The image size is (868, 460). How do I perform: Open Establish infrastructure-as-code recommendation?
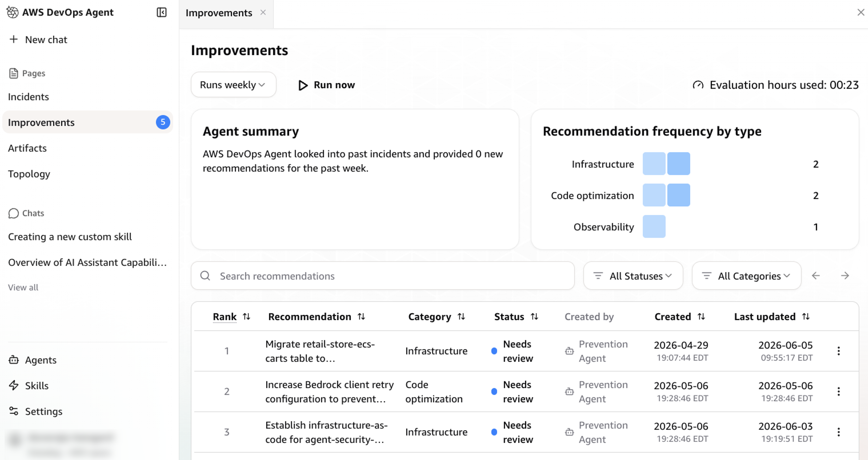coord(326,432)
